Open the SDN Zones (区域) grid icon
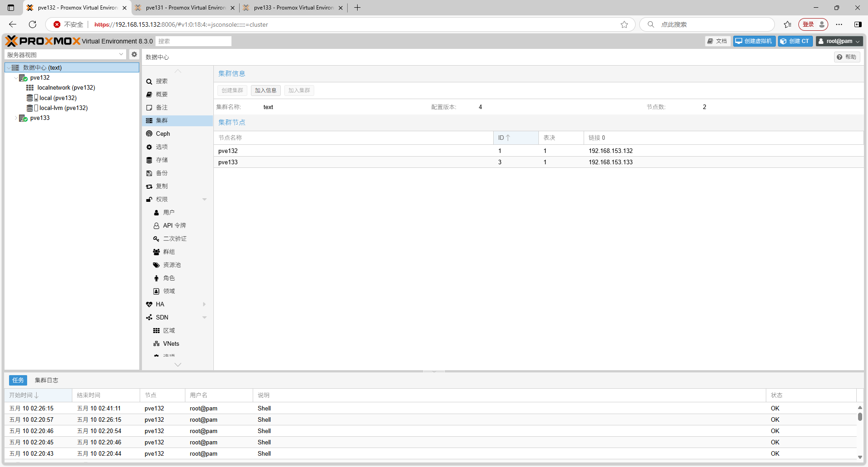This screenshot has height=467, width=868. point(156,331)
